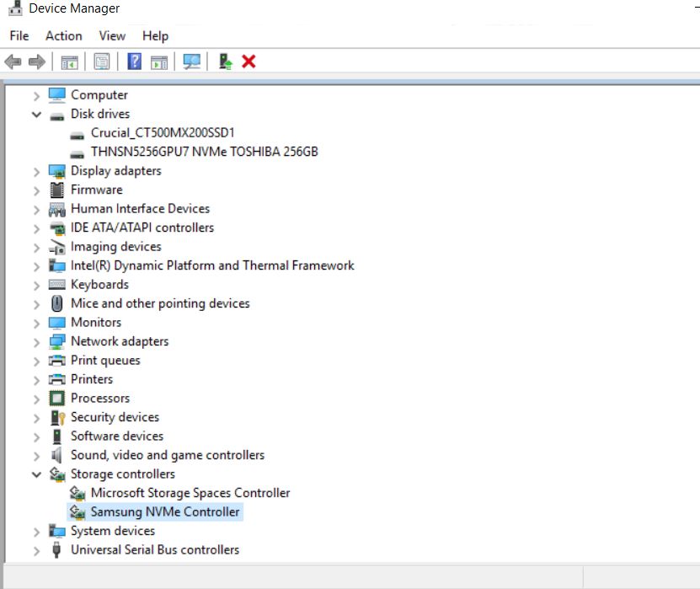
Task: Open the Action menu
Action: click(64, 35)
